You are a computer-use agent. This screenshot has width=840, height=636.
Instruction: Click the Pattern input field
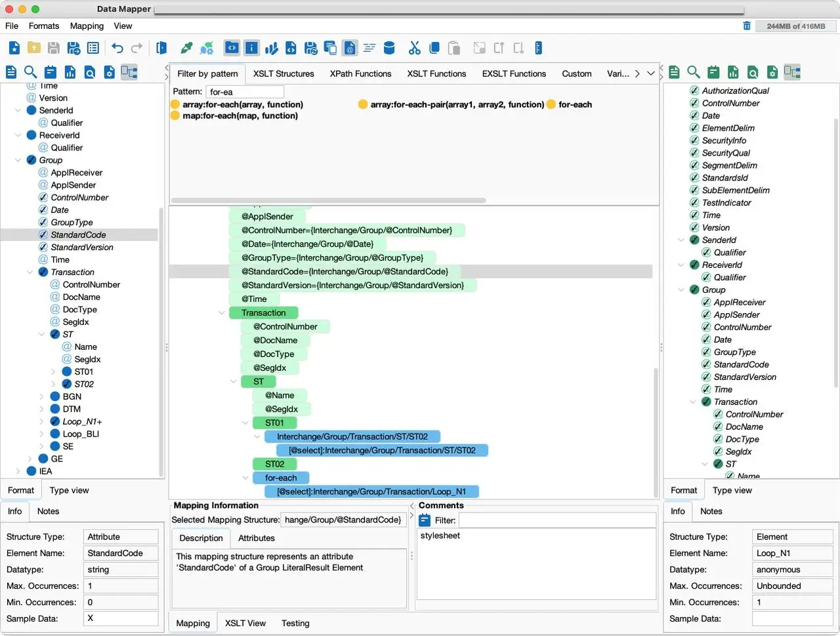coord(245,92)
